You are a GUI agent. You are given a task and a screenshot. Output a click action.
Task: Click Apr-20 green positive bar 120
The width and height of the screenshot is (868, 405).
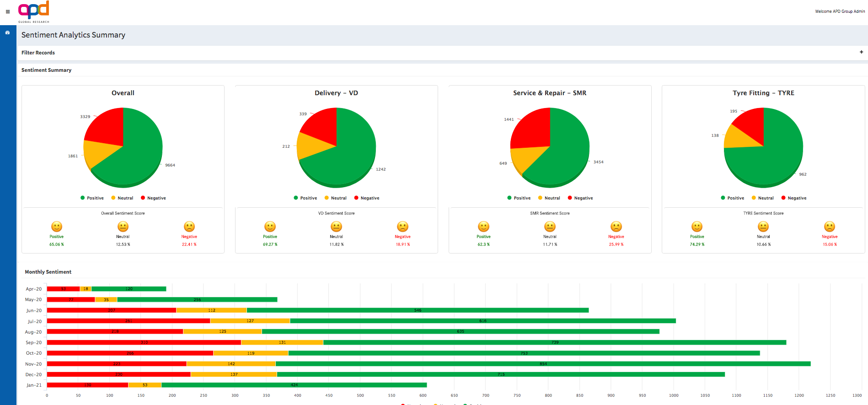(129, 289)
